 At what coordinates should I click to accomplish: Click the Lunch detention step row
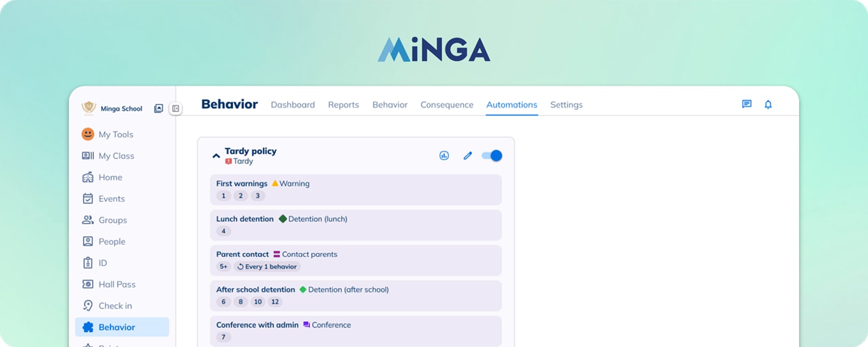click(x=356, y=225)
